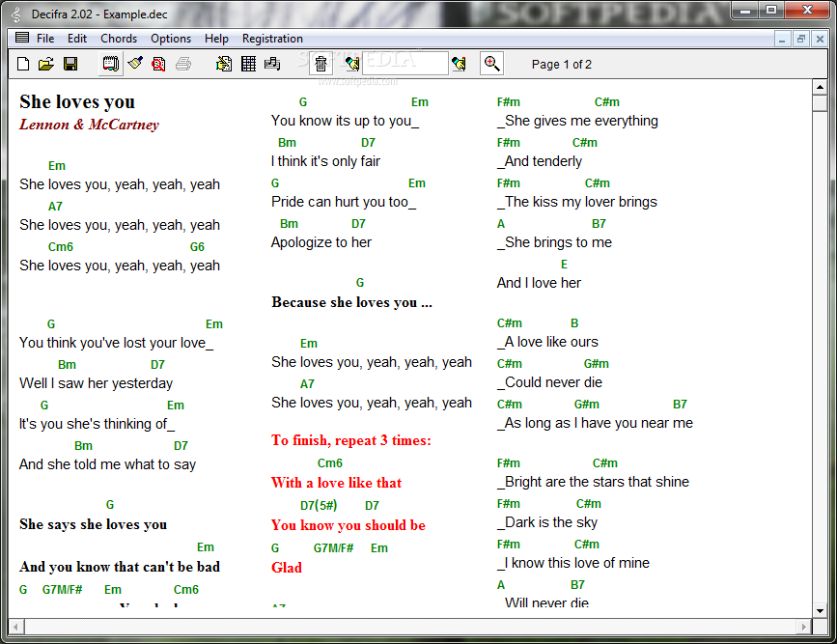This screenshot has width=837, height=644.
Task: Click the grayed printer icon
Action: pos(183,64)
